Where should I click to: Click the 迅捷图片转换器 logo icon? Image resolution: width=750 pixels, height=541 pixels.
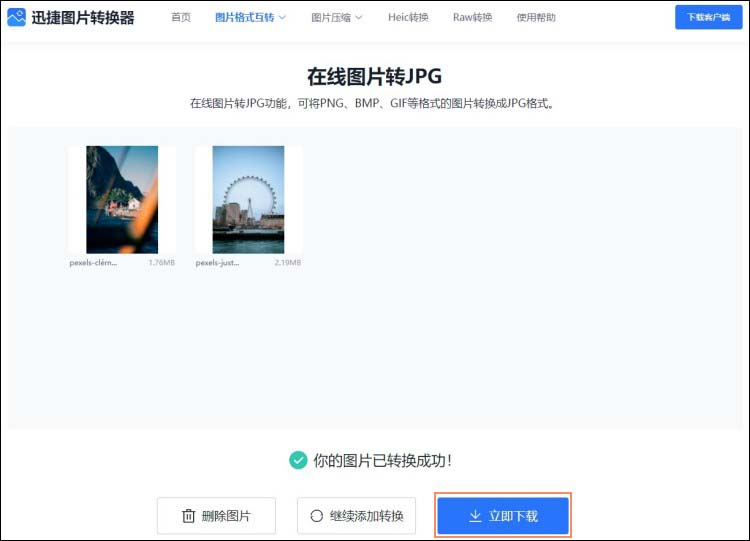point(16,17)
